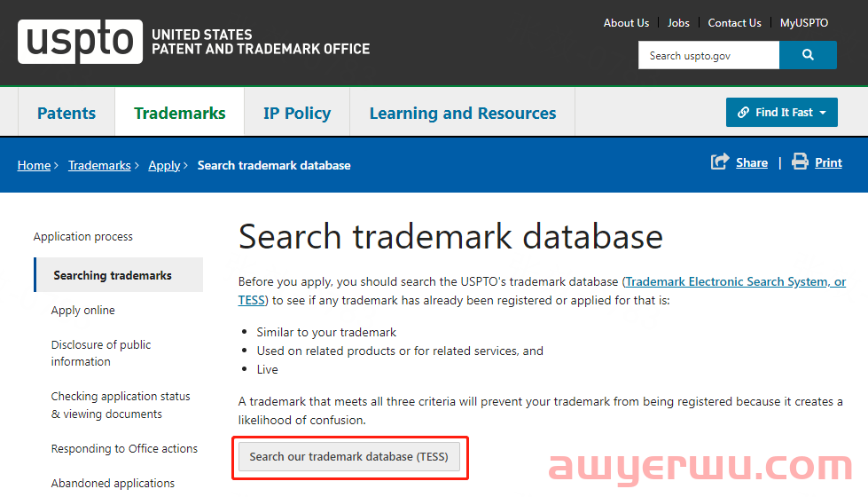868x497 pixels.
Task: Go to Apply breadcrumb
Action: [x=164, y=166]
